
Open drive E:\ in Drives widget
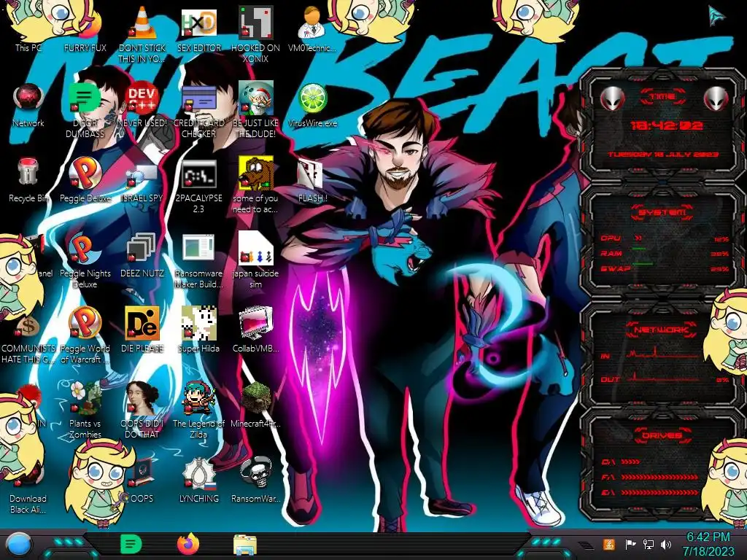650,492
